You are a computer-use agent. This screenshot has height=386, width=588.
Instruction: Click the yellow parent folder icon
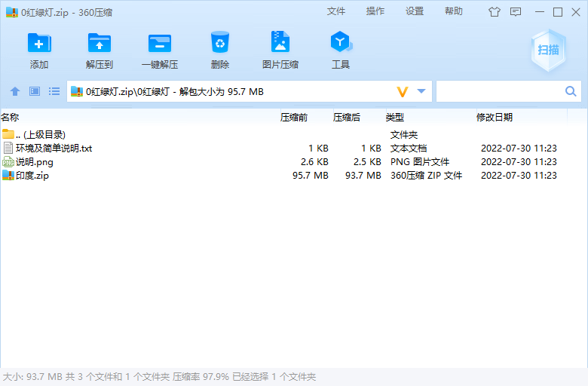(8, 134)
